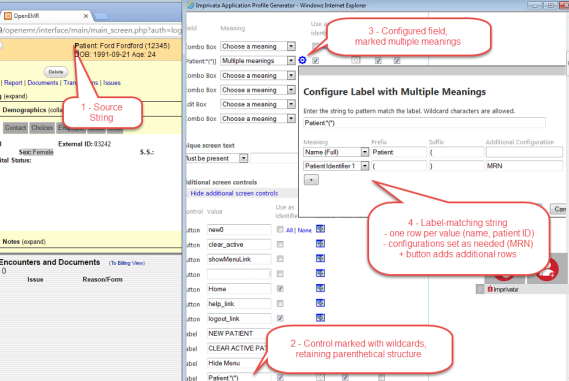
Task: Click the Delete button in OpenEMR
Action: [56, 72]
